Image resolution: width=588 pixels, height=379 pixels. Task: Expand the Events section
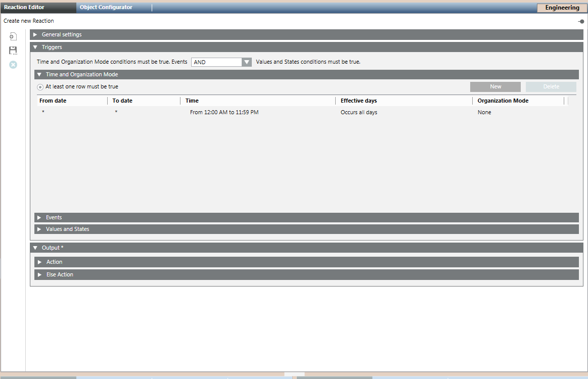pos(39,217)
